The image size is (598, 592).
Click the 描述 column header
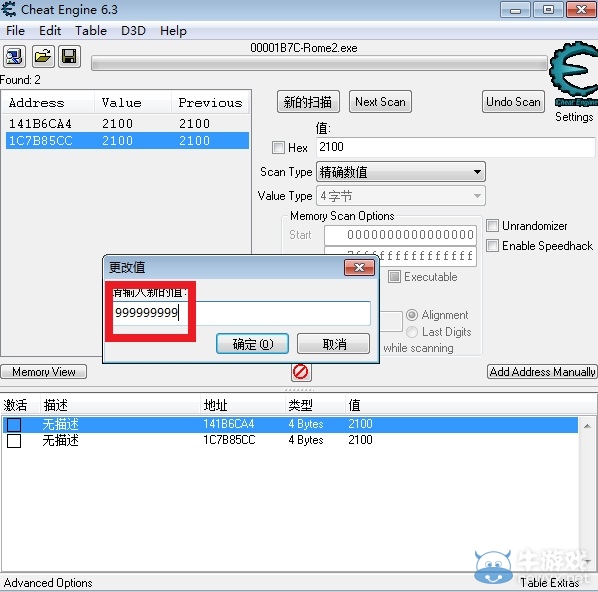120,405
